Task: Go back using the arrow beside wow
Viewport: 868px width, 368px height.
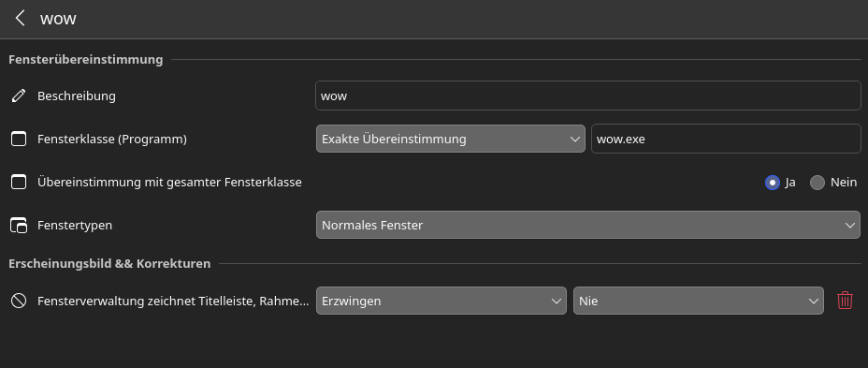Action: click(20, 19)
